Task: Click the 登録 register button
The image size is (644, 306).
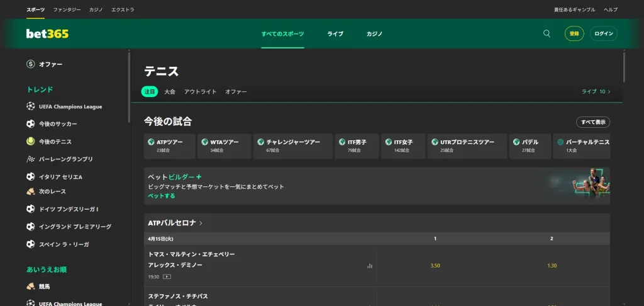Action: click(574, 34)
